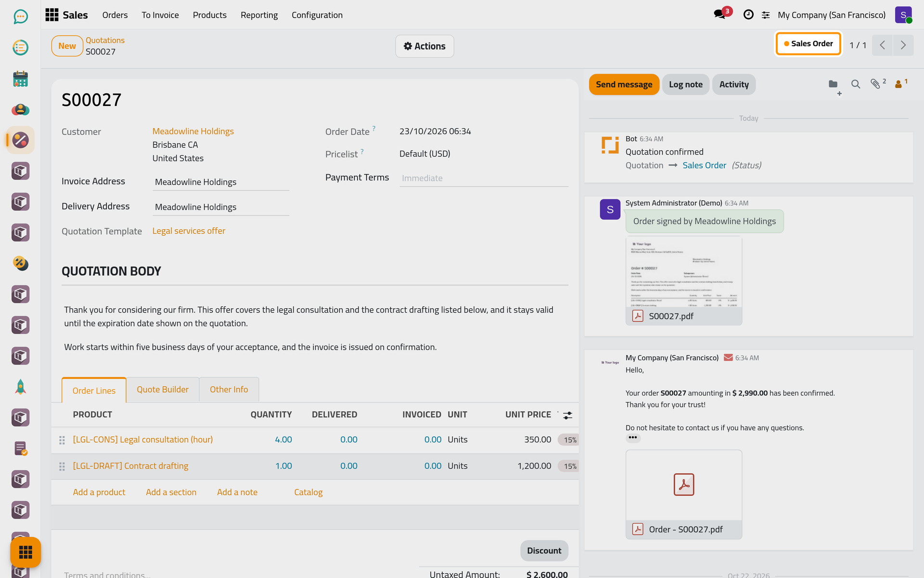924x578 pixels.
Task: Open the activities clock icon
Action: coord(748,15)
